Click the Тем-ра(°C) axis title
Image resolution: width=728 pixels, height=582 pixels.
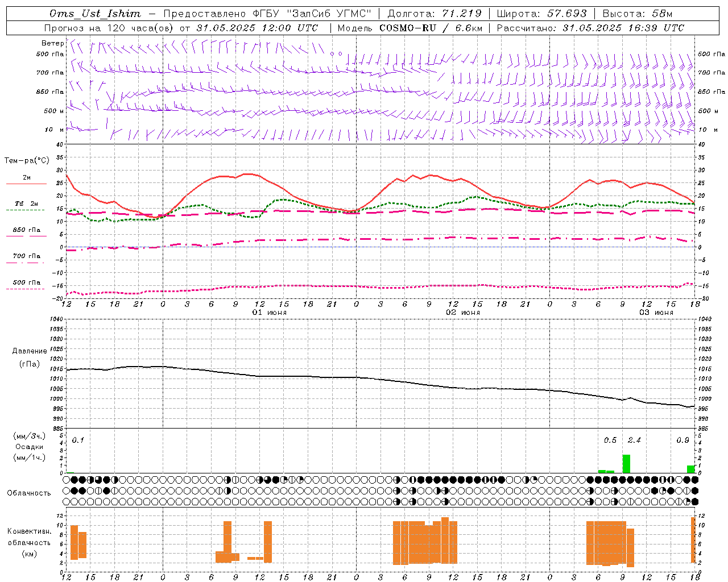point(27,161)
